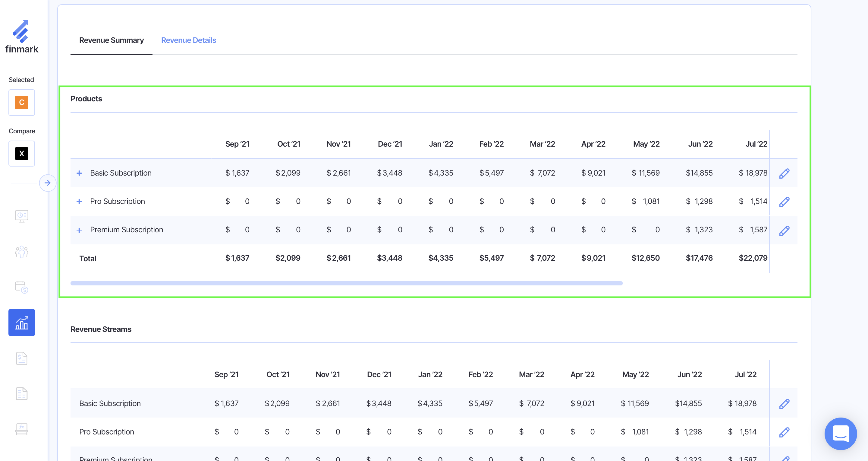
Task: Click the selected scenario C button
Action: [22, 103]
